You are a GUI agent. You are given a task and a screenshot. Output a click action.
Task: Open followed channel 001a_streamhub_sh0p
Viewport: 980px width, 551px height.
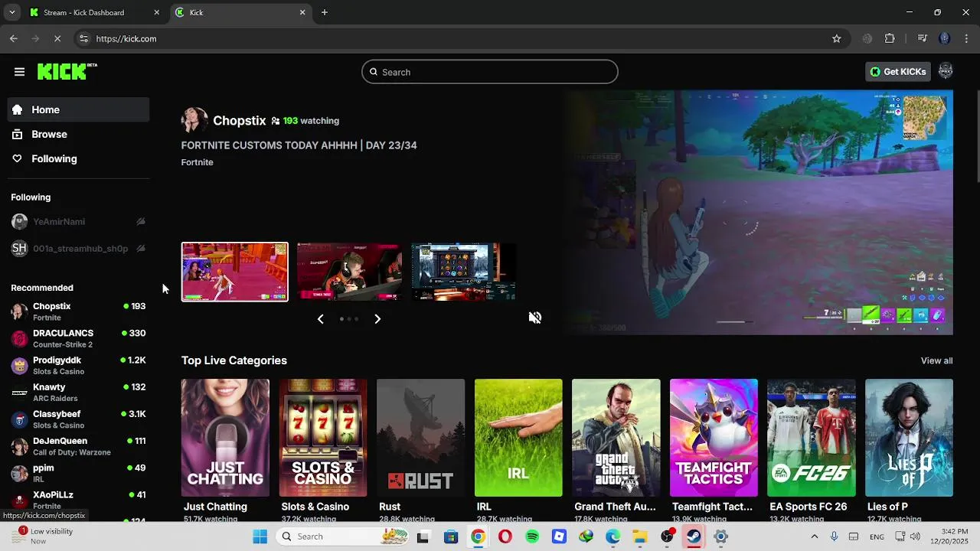point(78,248)
